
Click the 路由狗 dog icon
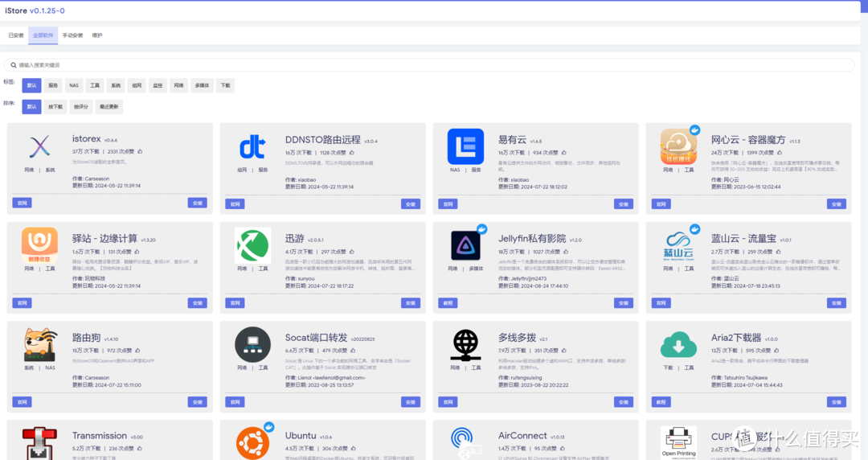click(x=39, y=345)
